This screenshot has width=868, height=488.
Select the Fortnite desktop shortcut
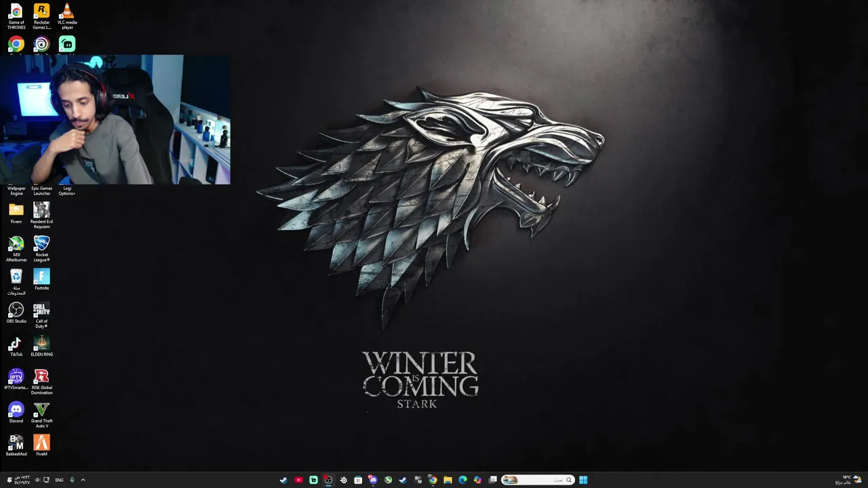pyautogui.click(x=41, y=280)
